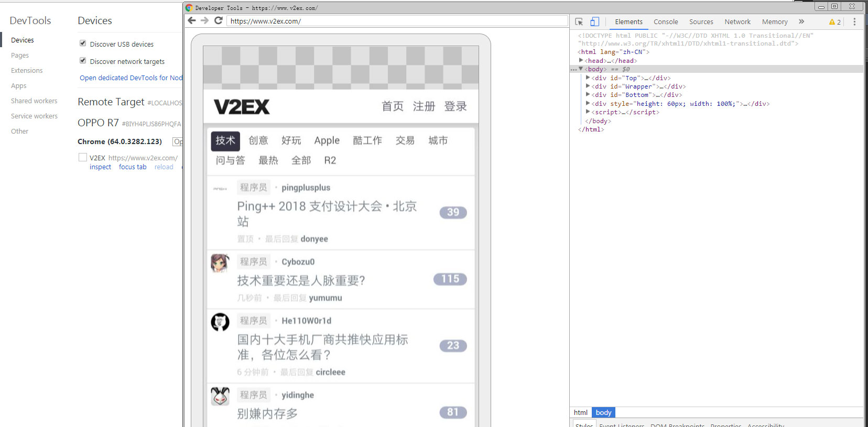This screenshot has width=868, height=427.
Task: Open the Memory tab
Action: [x=775, y=22]
